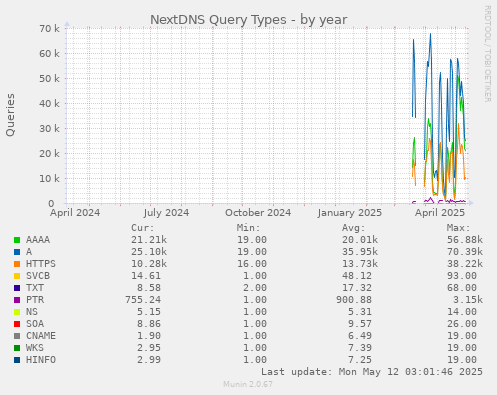Click the PTR magenta legend swatch
The image size is (497, 395).
[x=17, y=300]
